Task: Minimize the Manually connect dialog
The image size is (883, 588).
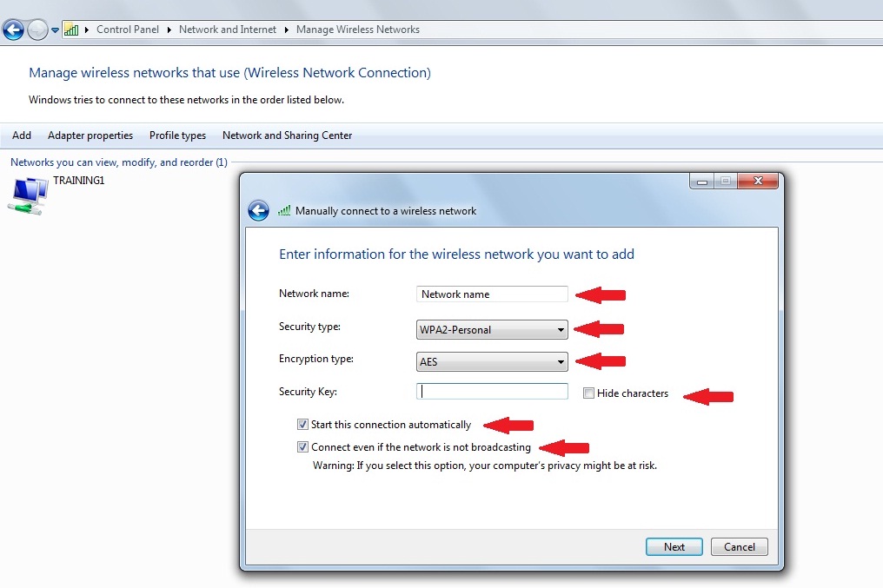Action: [701, 182]
